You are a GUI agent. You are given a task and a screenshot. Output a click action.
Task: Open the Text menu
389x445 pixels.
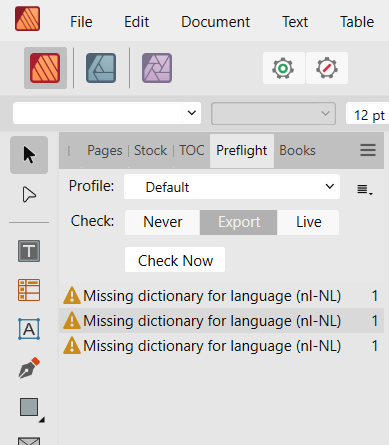click(295, 22)
